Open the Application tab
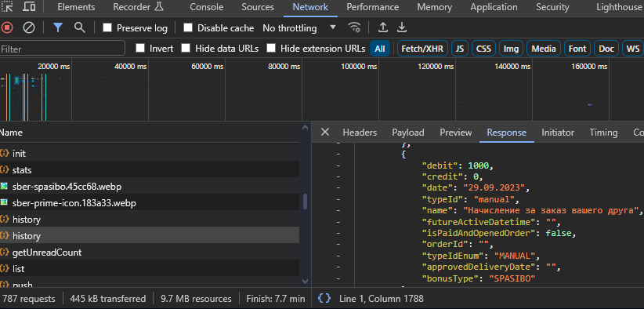This screenshot has width=644, height=309. pyautogui.click(x=494, y=7)
